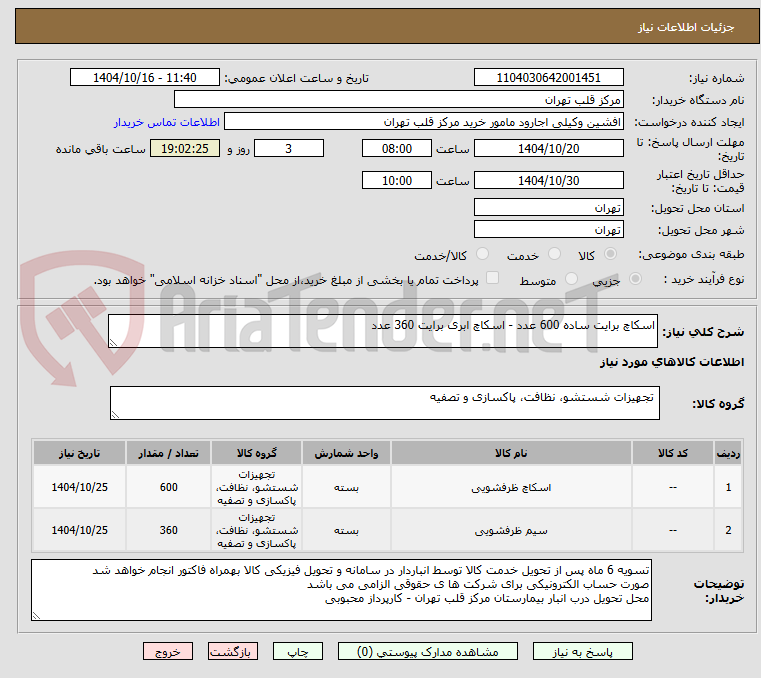Select the جزیی purchase type radio
This screenshot has width=761, height=678.
point(635,279)
